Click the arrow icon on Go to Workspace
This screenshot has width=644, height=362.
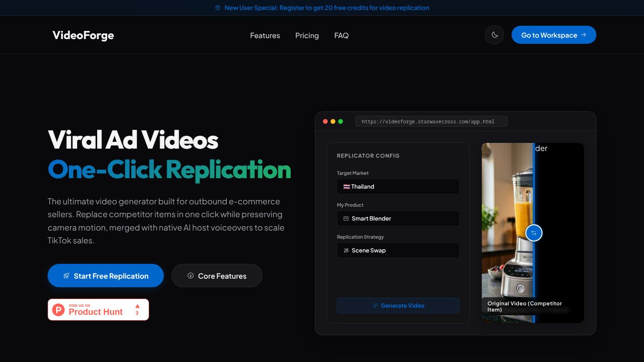584,35
